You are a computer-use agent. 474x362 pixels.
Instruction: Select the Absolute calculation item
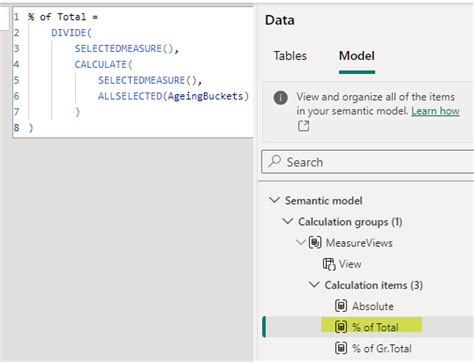pyautogui.click(x=373, y=306)
